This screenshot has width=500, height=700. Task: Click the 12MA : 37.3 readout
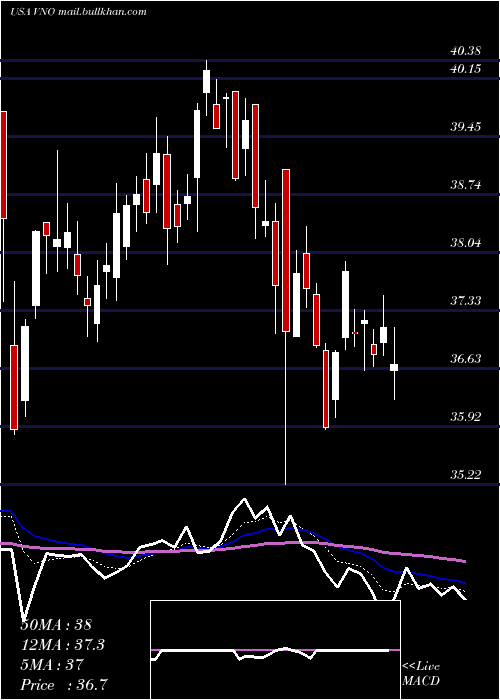(x=64, y=645)
